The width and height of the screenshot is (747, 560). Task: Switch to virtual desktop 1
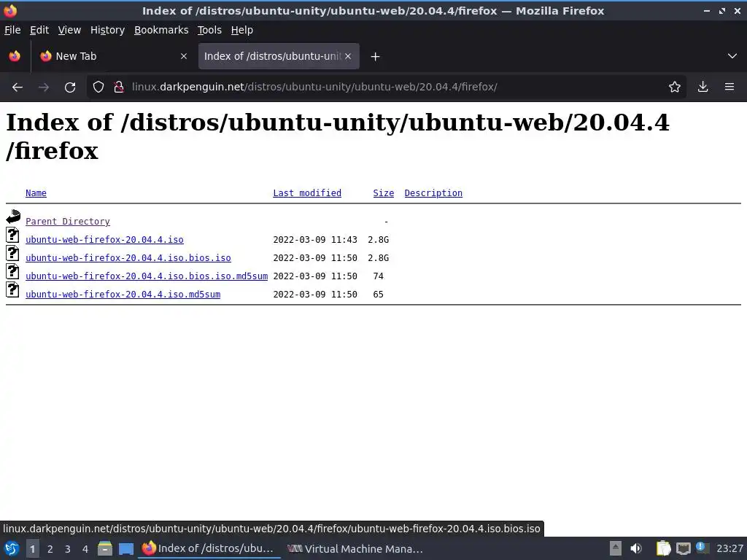click(32, 549)
